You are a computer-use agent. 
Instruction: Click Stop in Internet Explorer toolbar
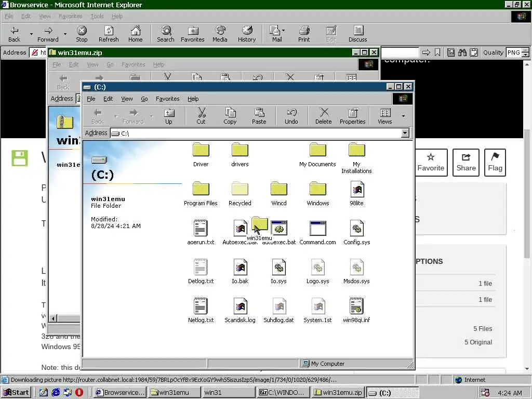(x=82, y=34)
